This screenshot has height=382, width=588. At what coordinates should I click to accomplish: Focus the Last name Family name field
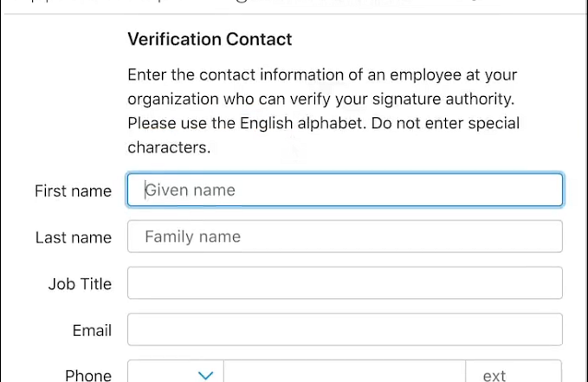(x=345, y=236)
